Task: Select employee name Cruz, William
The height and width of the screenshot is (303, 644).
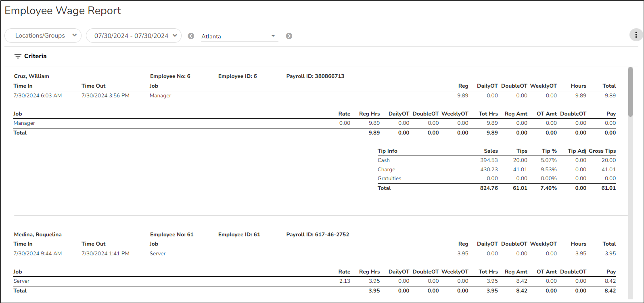Action: (31, 76)
